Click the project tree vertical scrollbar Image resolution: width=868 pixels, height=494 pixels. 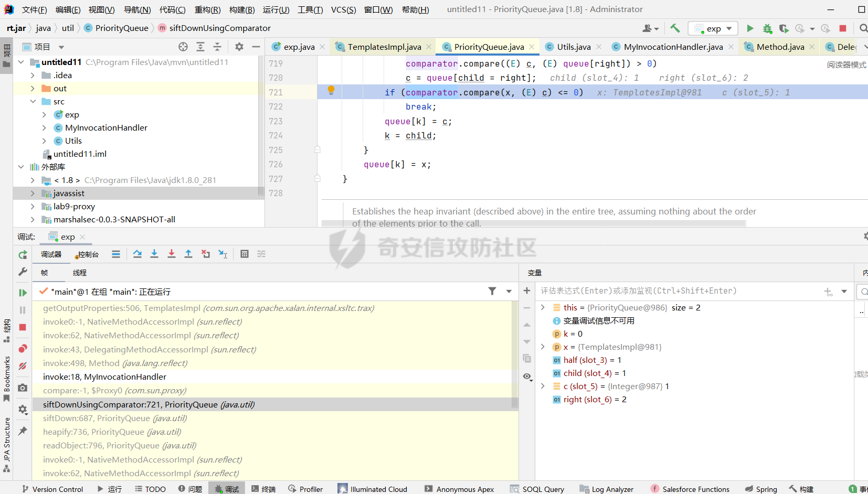click(x=261, y=126)
